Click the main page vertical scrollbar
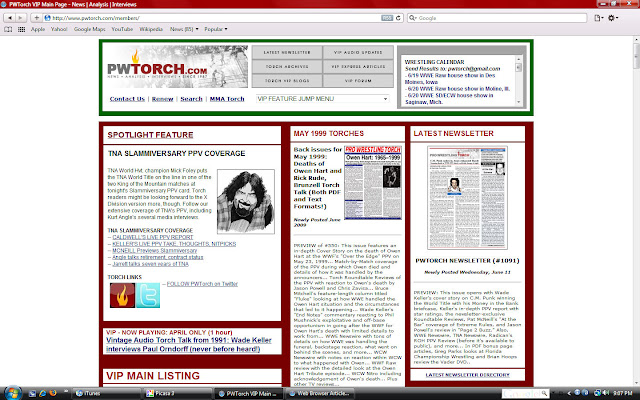The height and width of the screenshot is (400, 640). pyautogui.click(x=636, y=210)
